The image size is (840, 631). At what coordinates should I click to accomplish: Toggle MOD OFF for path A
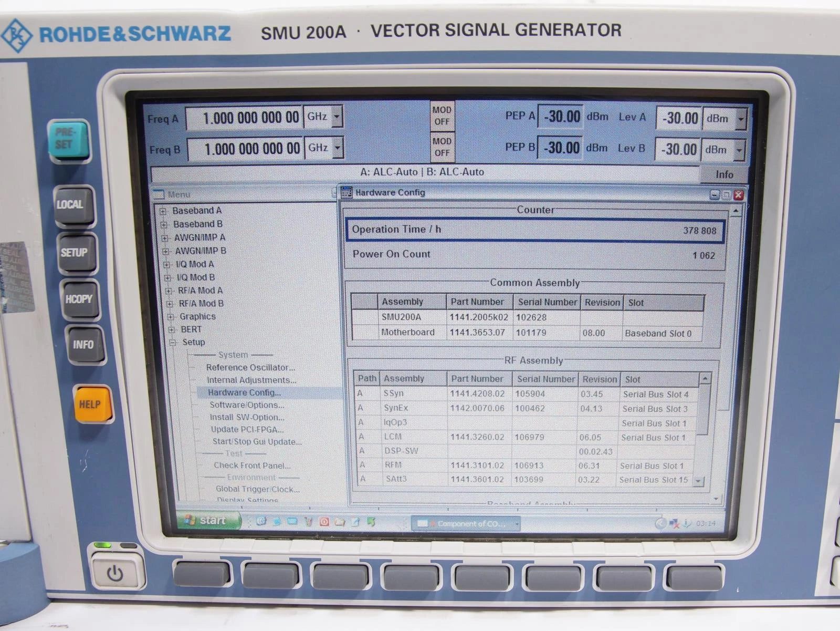coord(442,116)
